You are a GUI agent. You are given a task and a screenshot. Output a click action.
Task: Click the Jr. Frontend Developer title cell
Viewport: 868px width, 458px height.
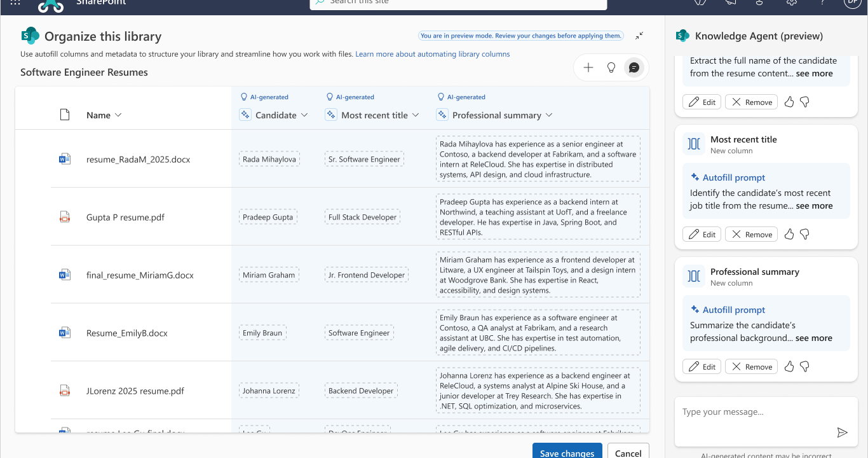pyautogui.click(x=367, y=275)
